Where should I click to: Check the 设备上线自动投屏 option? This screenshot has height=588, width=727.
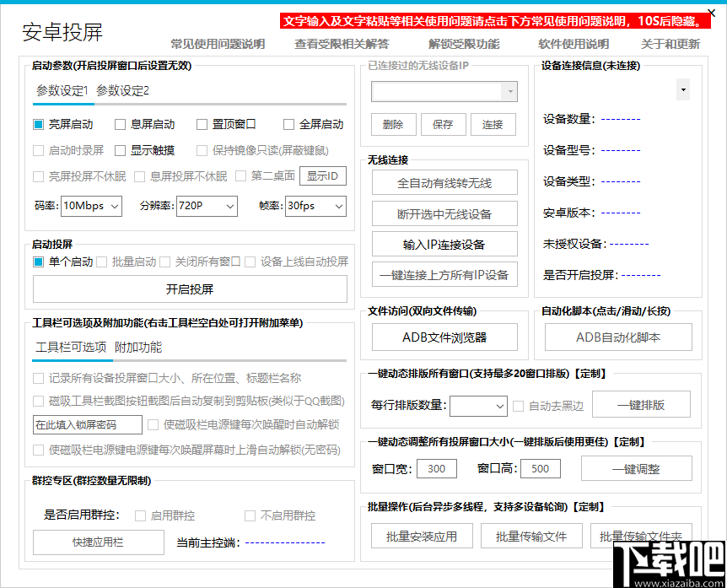tap(250, 262)
